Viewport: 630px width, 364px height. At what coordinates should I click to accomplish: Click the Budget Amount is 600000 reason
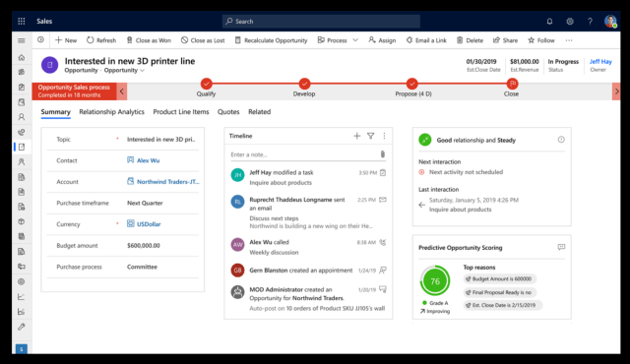499,279
